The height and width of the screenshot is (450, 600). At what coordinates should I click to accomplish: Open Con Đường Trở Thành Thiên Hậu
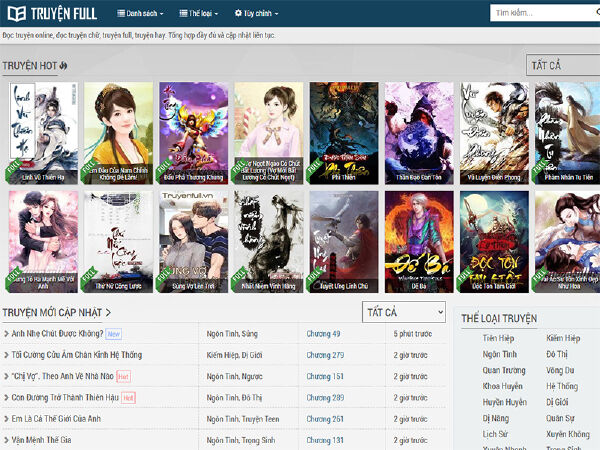coord(65,398)
